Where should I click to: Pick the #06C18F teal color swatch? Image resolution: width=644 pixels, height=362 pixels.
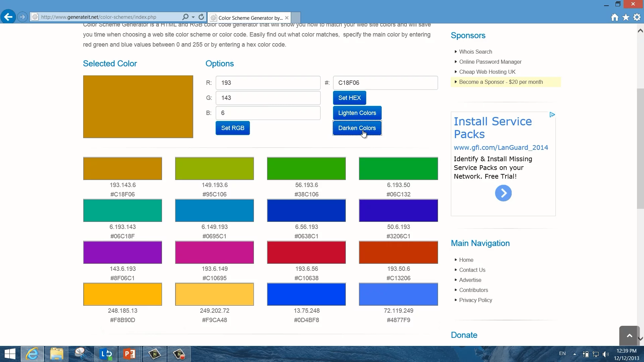point(122,210)
